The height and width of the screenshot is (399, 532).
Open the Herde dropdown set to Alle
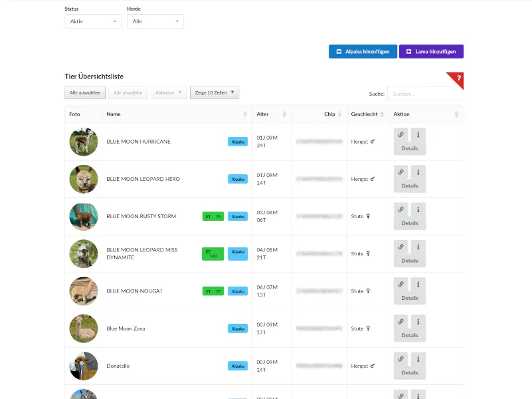155,22
